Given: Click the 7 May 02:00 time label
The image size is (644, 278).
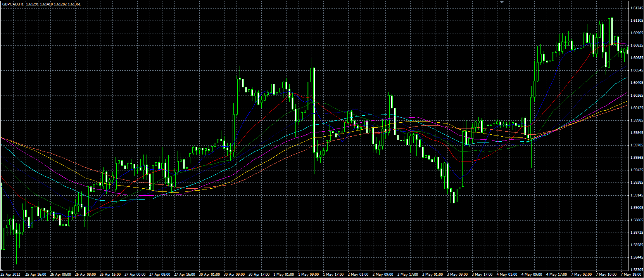Looking at the screenshot, I should click(x=581, y=275).
